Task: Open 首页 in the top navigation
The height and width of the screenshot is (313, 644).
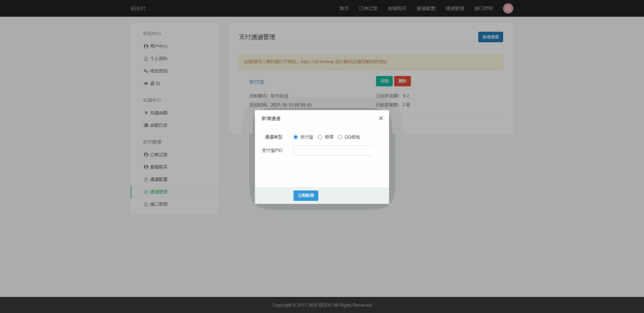Action: coord(344,9)
